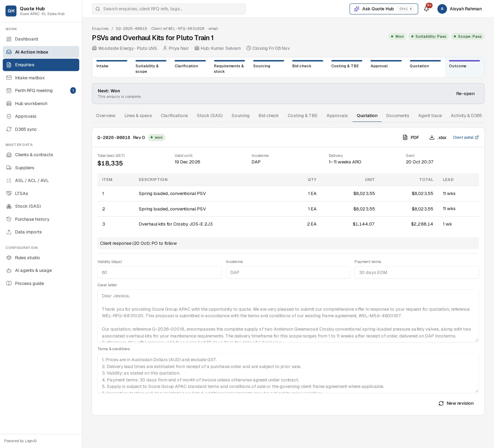Open the notifications bell icon
Image resolution: width=494 pixels, height=448 pixels.
pos(426,9)
